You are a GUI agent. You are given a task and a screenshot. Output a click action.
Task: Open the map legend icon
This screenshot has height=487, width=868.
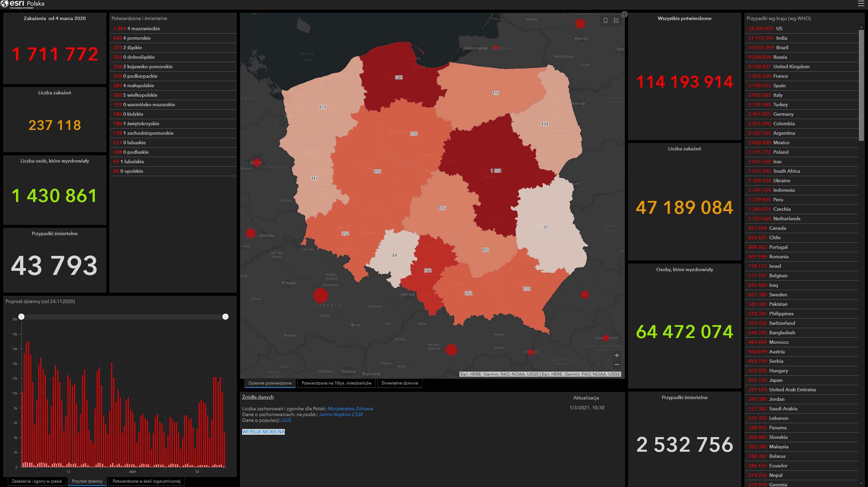click(616, 21)
